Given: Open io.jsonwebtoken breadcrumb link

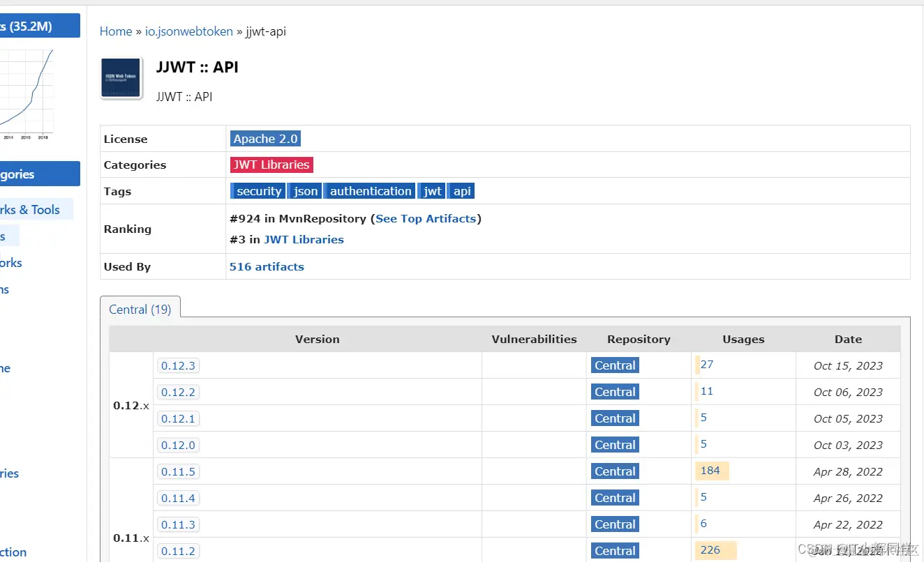Looking at the screenshot, I should (189, 31).
